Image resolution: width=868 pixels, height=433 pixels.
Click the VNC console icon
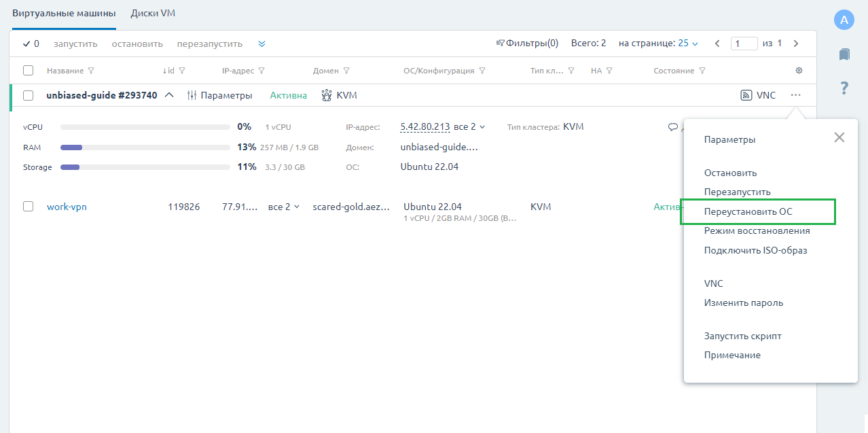(746, 96)
